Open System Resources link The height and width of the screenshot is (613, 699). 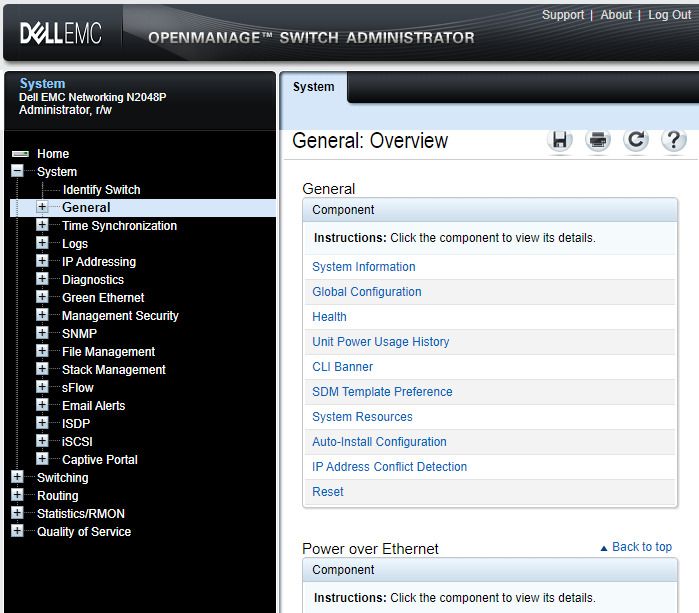tap(362, 416)
